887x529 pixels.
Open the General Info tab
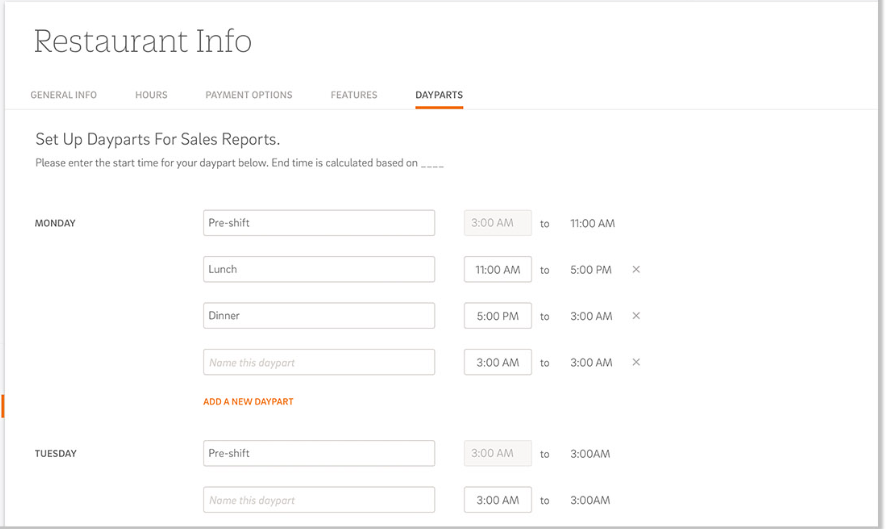coord(64,95)
